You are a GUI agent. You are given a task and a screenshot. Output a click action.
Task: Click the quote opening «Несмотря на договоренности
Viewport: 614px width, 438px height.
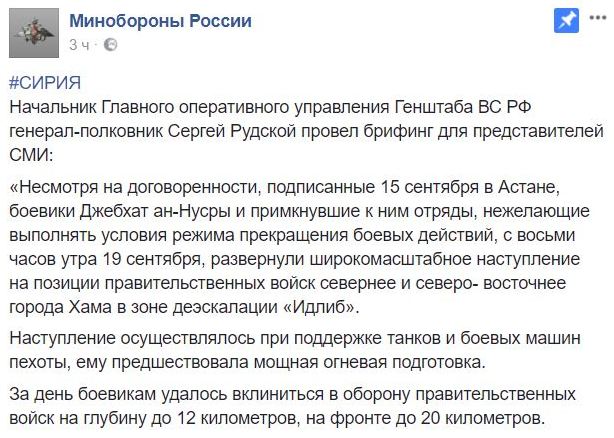point(135,187)
